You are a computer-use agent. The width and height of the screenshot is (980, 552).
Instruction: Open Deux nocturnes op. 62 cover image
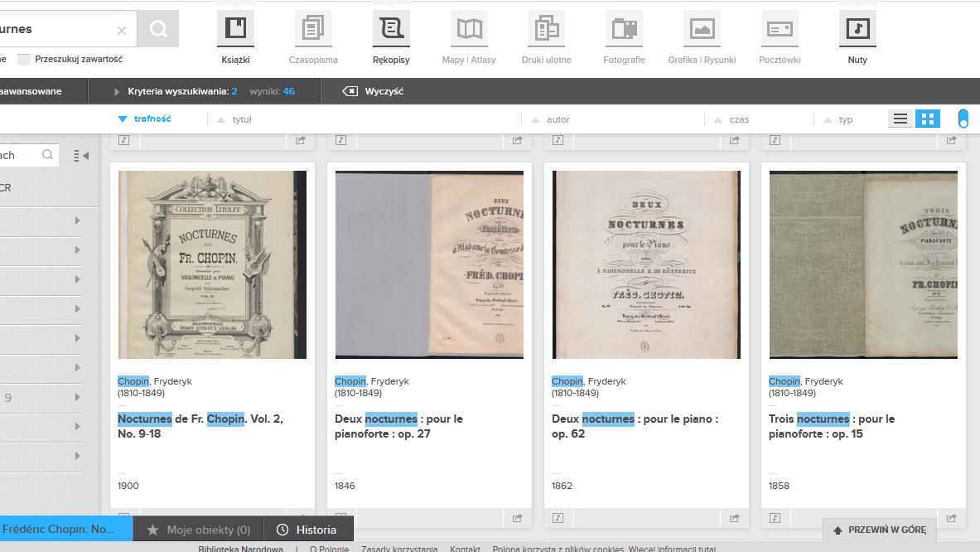click(646, 265)
